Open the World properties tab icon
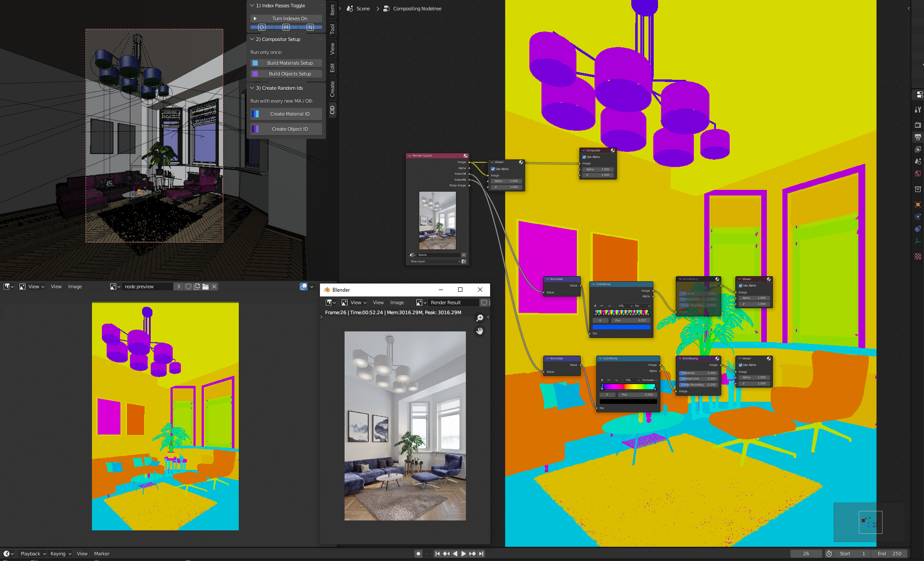 point(918,173)
